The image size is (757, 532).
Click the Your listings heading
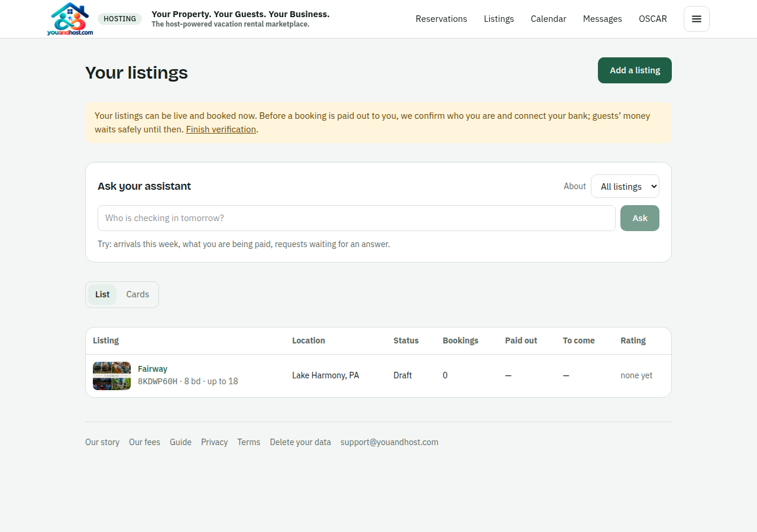[x=137, y=72]
